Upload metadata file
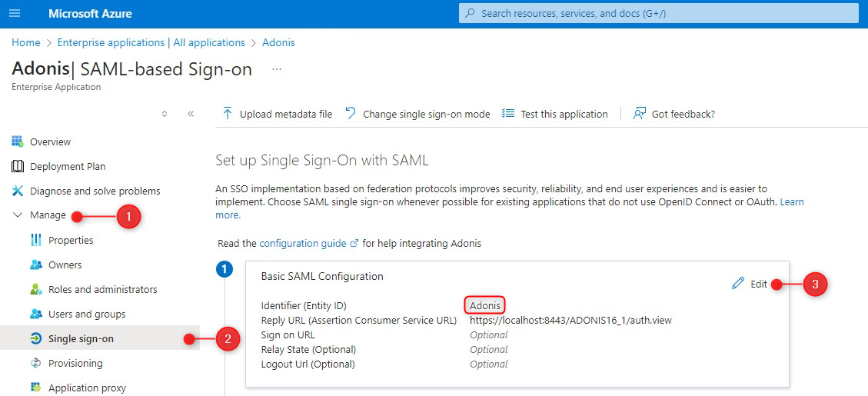Screen dimensions: 868x396 (286, 114)
